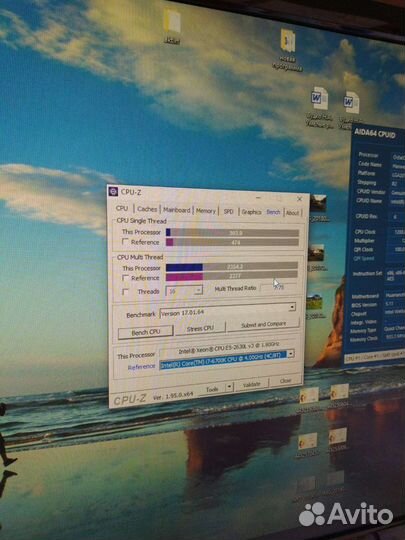The height and width of the screenshot is (540, 405).
Task: Open the Benchmark version dropdown
Action: pos(228,312)
